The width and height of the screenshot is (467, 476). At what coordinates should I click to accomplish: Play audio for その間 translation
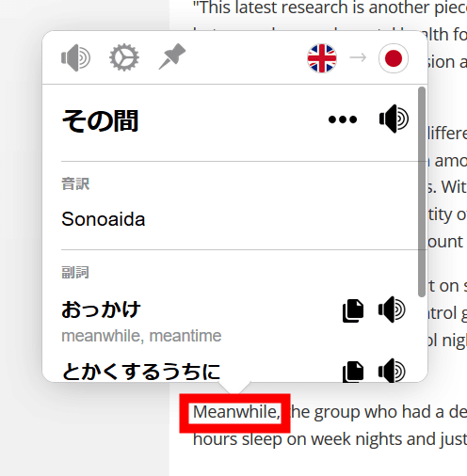point(395,119)
